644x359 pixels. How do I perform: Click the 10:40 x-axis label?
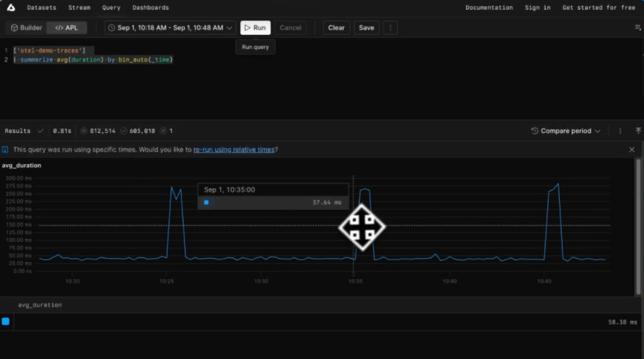(x=450, y=281)
